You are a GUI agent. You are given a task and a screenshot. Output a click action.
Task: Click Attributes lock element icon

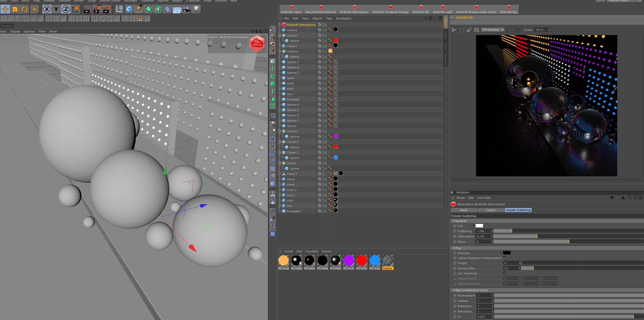coord(635,198)
